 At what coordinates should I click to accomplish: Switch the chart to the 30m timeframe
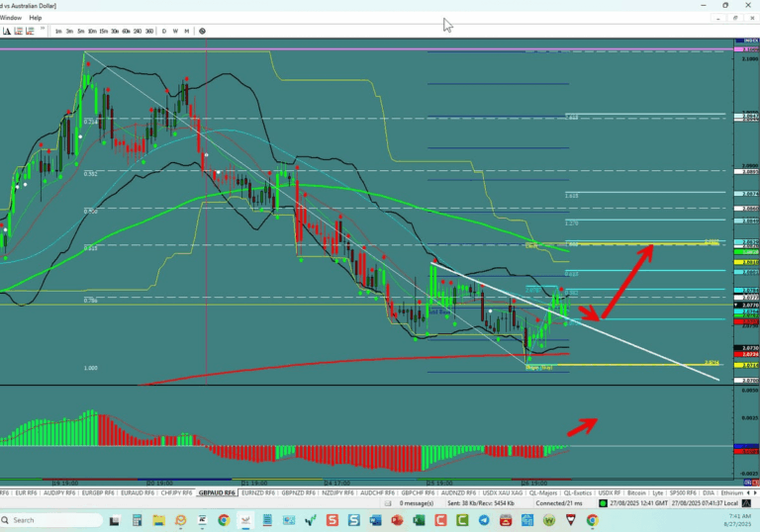[x=115, y=31]
